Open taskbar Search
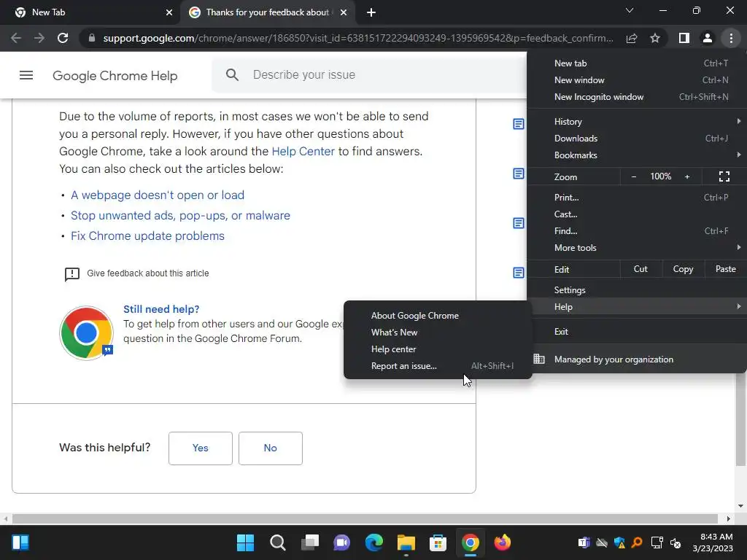 click(x=277, y=542)
